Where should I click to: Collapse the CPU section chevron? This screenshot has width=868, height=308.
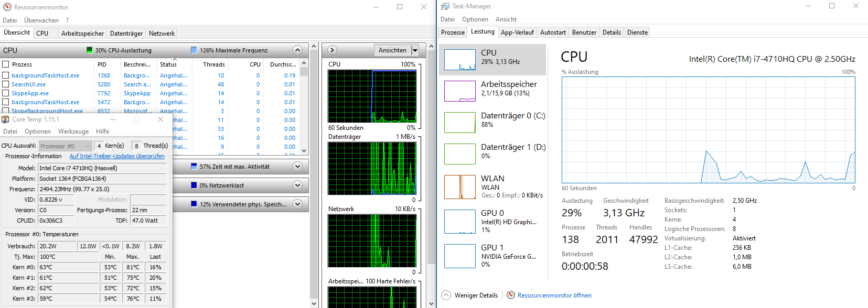click(297, 50)
